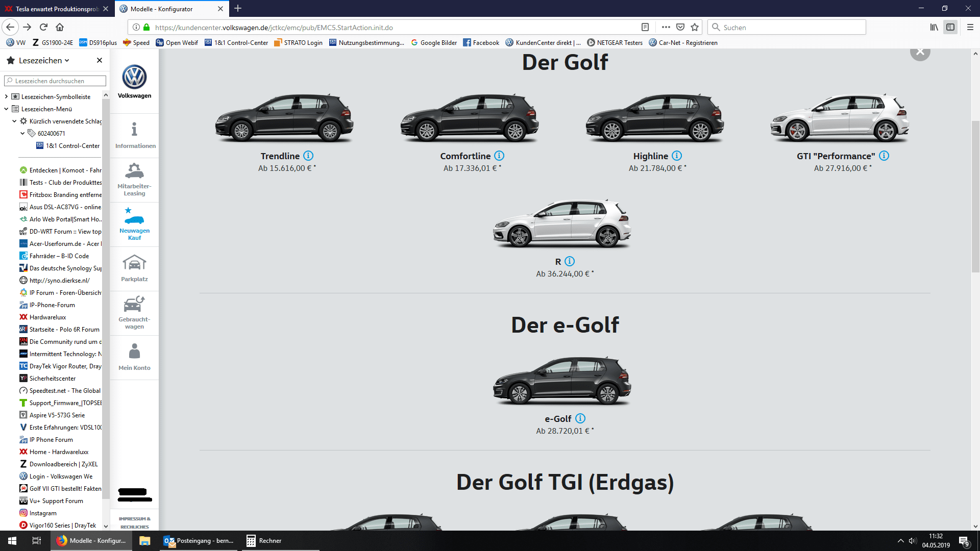This screenshot has width=980, height=551.
Task: Open Mitarbeiter-Leasing in sidebar
Action: (134, 179)
